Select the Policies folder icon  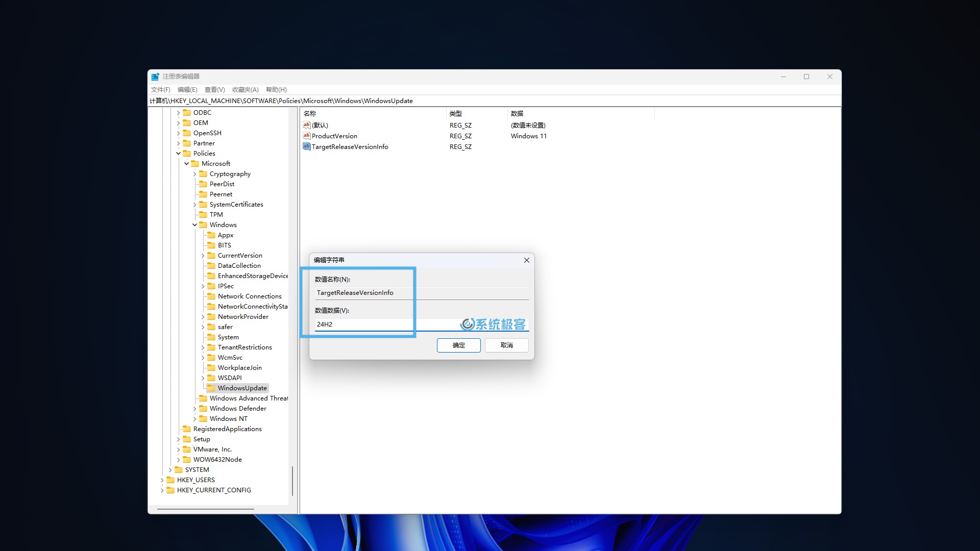click(x=187, y=154)
